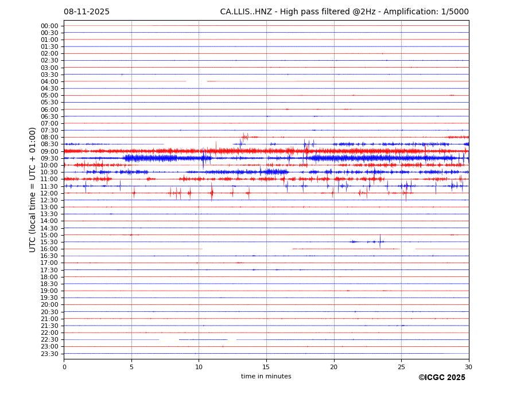532x399 pixels.
Task: Select the 09:30 time row label
Action: pyautogui.click(x=49, y=158)
